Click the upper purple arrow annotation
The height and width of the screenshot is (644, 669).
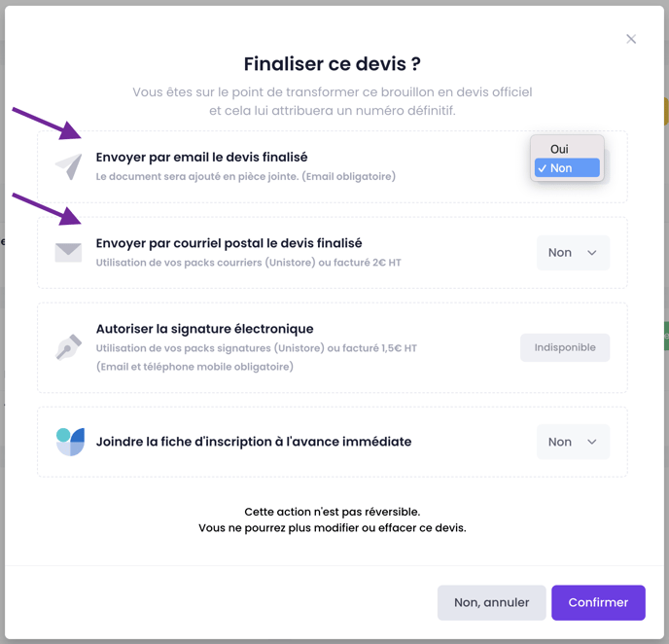click(x=47, y=124)
